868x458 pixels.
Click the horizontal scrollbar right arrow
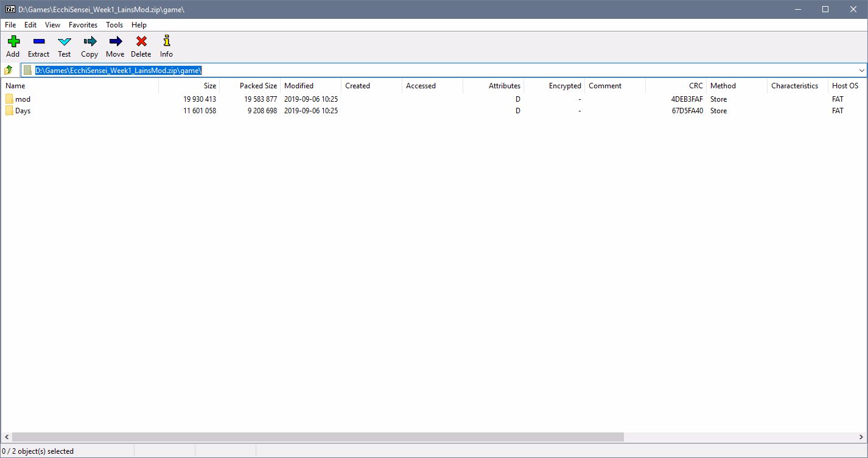(x=861, y=437)
